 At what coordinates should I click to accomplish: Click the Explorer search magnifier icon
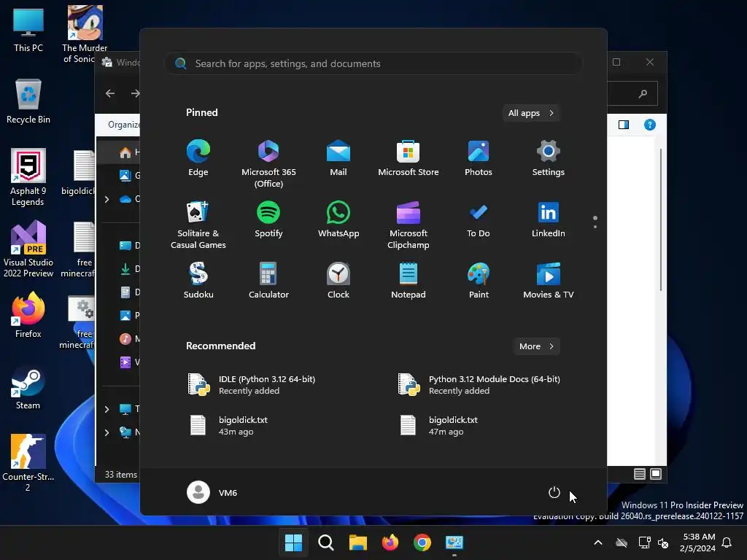(x=643, y=93)
